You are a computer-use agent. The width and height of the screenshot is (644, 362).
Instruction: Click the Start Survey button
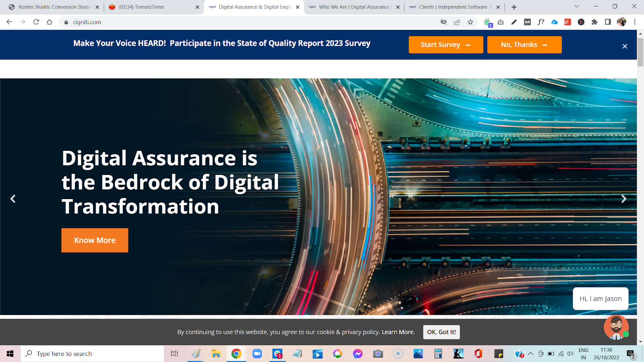(x=446, y=45)
